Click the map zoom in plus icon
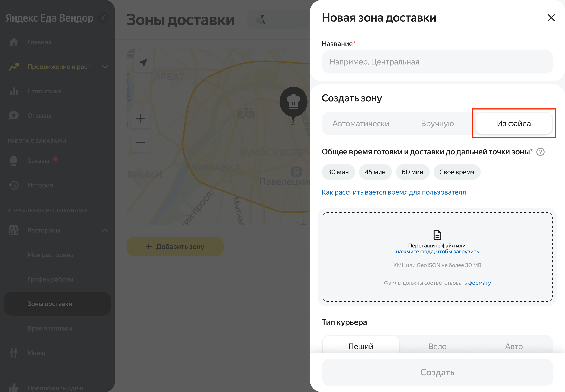The width and height of the screenshot is (565, 392). (x=140, y=118)
